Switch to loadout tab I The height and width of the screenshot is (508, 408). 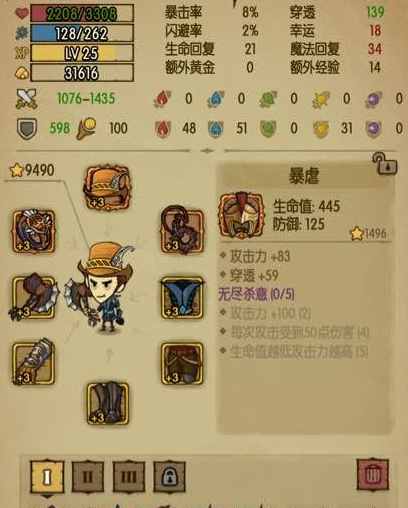[x=47, y=477]
